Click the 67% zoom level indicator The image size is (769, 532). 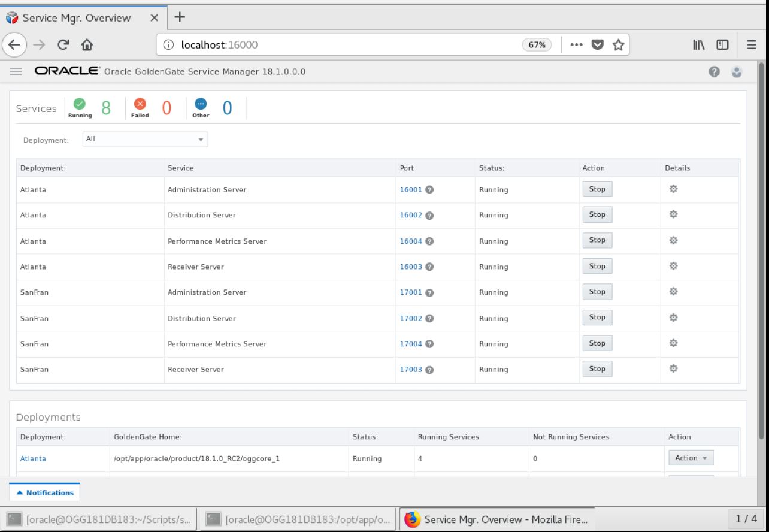click(537, 44)
